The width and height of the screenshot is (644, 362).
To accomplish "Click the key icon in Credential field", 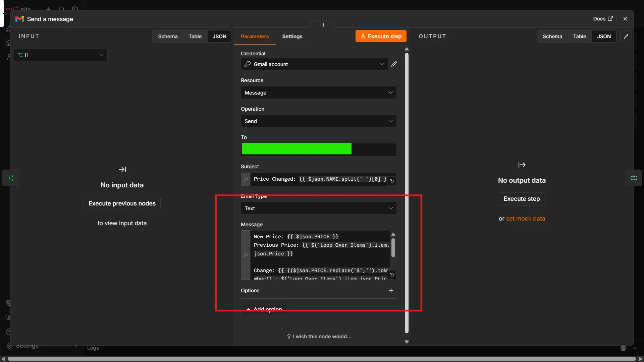I will 248,64.
